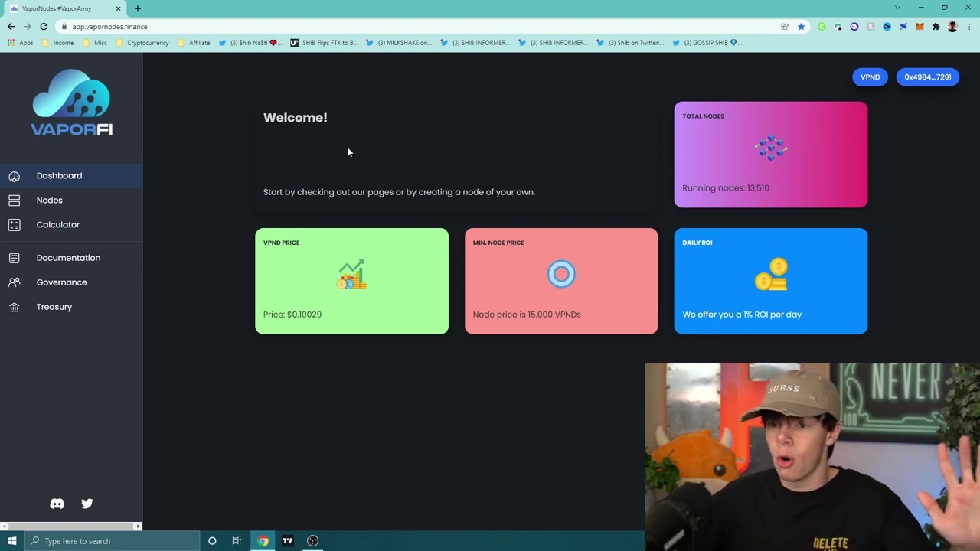Open Windows Start menu
980x551 pixels.
coord(12,541)
